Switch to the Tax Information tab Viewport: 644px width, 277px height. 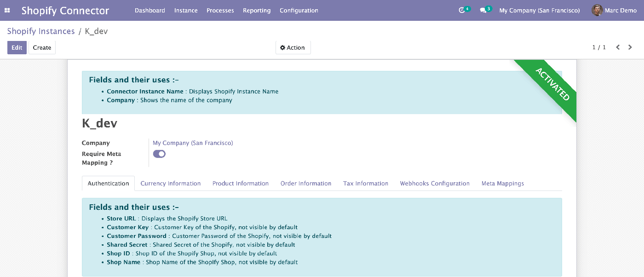[366, 183]
